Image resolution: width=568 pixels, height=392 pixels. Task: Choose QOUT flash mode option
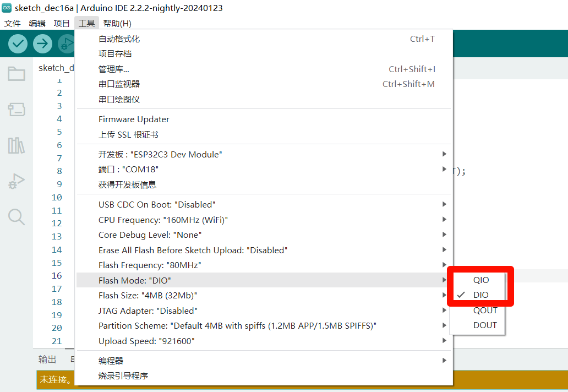click(485, 310)
